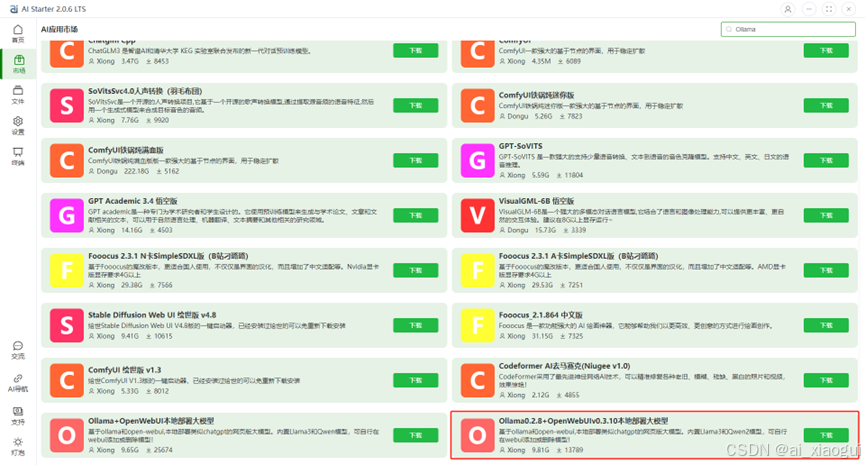Click the Fooocus_2.1.864 yellow F icon
This screenshot has width=865, height=465.
[478, 325]
